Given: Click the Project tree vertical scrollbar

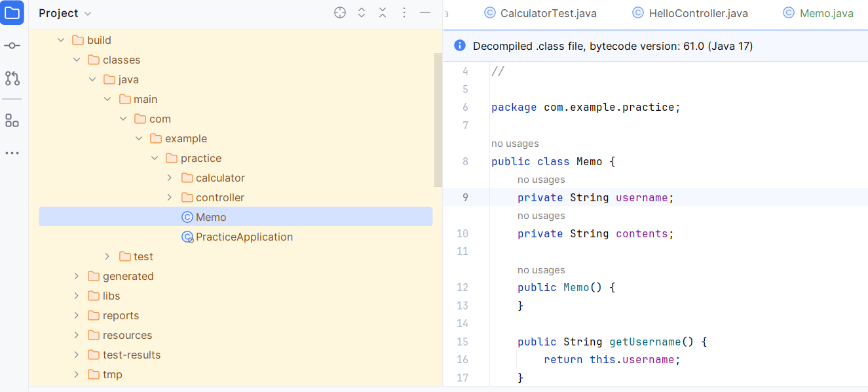Looking at the screenshot, I should 438,119.
